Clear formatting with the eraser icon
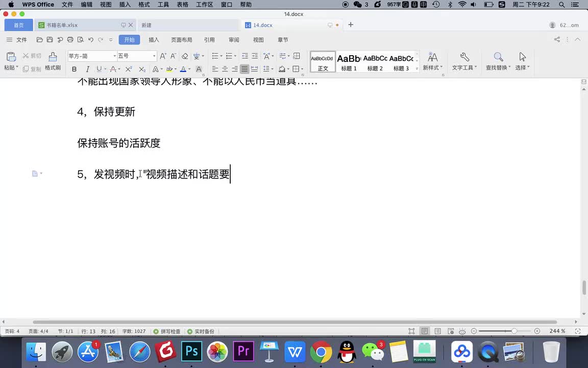Viewport: 588px width, 368px height. tap(185, 56)
